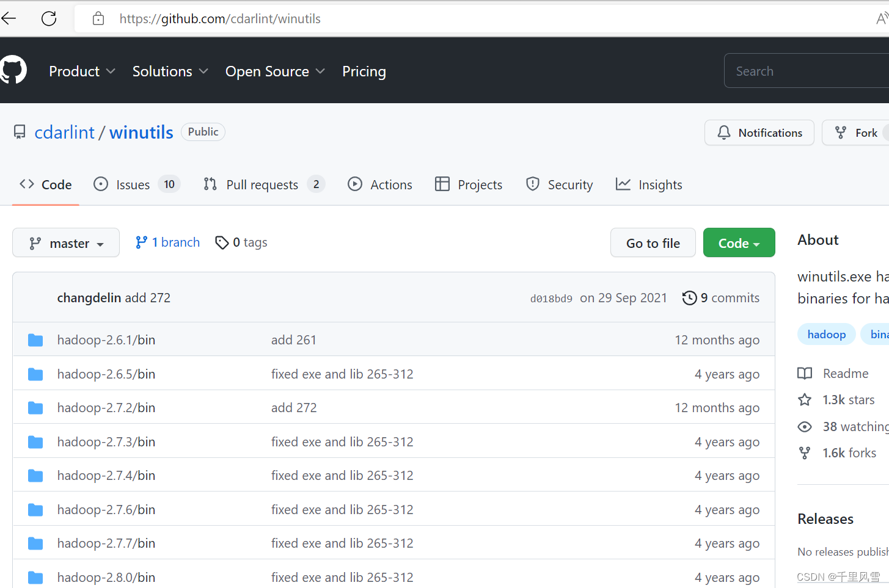Open the hadoop-2.6.1/bin folder name link

coord(106,340)
